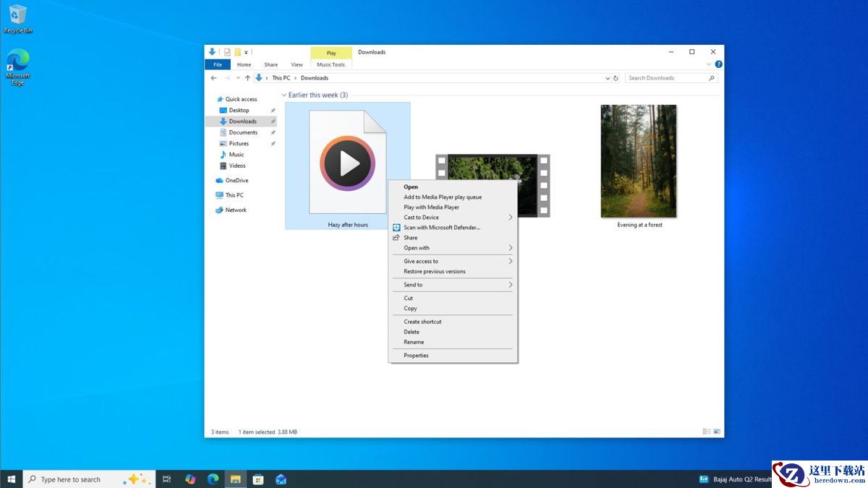Select the Evening at a forest thumbnail
Screen dimensions: 868x488
click(x=638, y=161)
